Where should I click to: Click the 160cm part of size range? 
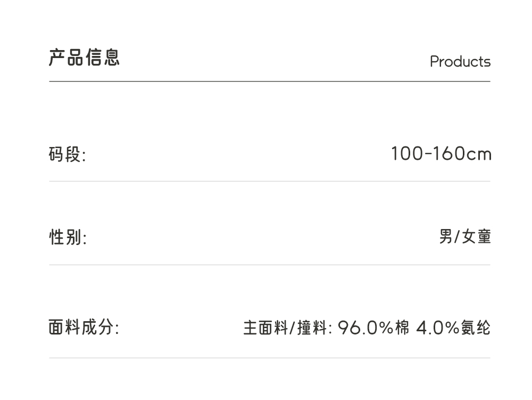pyautogui.click(x=462, y=154)
